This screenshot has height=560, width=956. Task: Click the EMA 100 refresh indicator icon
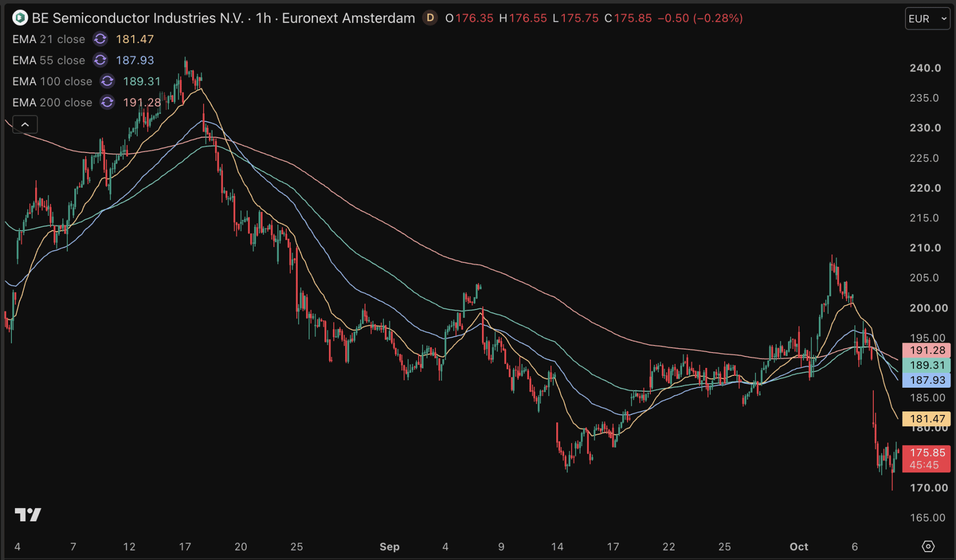click(x=107, y=81)
